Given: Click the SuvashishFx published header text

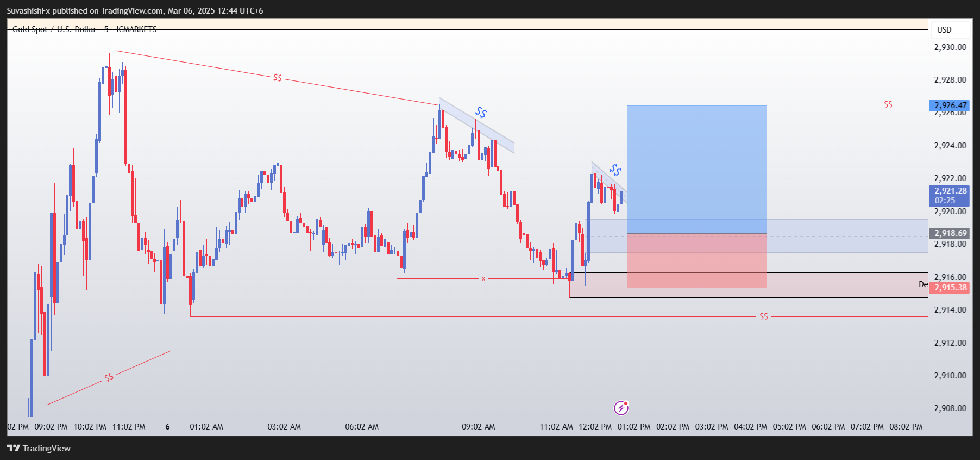Looking at the screenshot, I should 135,10.
